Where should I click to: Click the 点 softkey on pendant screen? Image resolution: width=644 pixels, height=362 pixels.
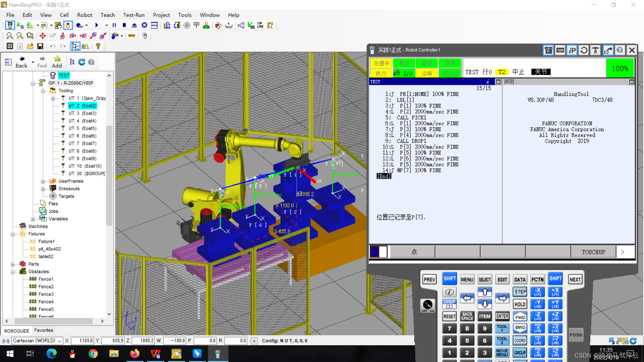pyautogui.click(x=413, y=252)
